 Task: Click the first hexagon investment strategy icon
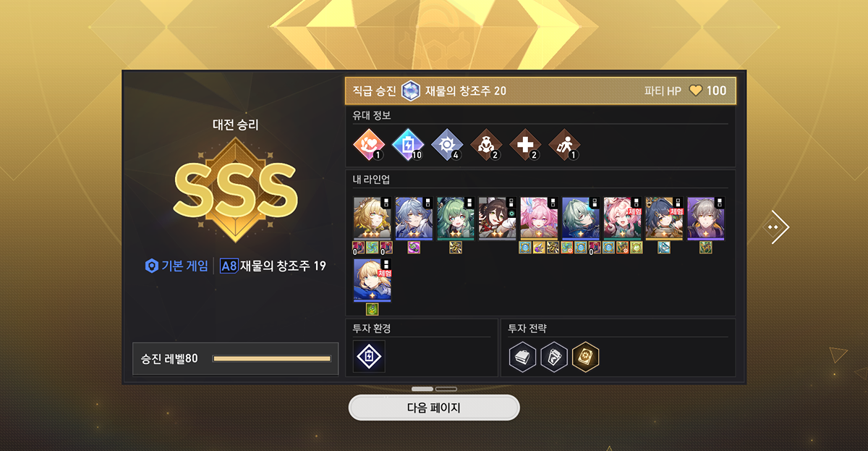tap(523, 356)
